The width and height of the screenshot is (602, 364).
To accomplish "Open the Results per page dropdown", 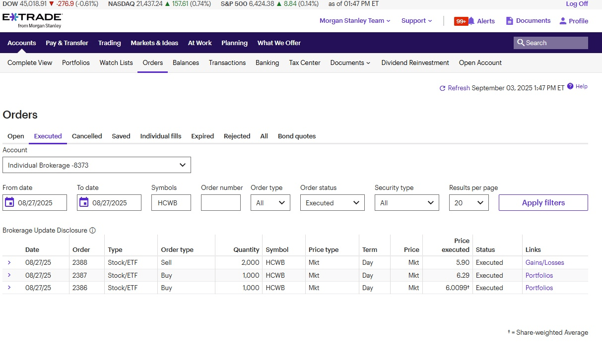I will pyautogui.click(x=468, y=203).
